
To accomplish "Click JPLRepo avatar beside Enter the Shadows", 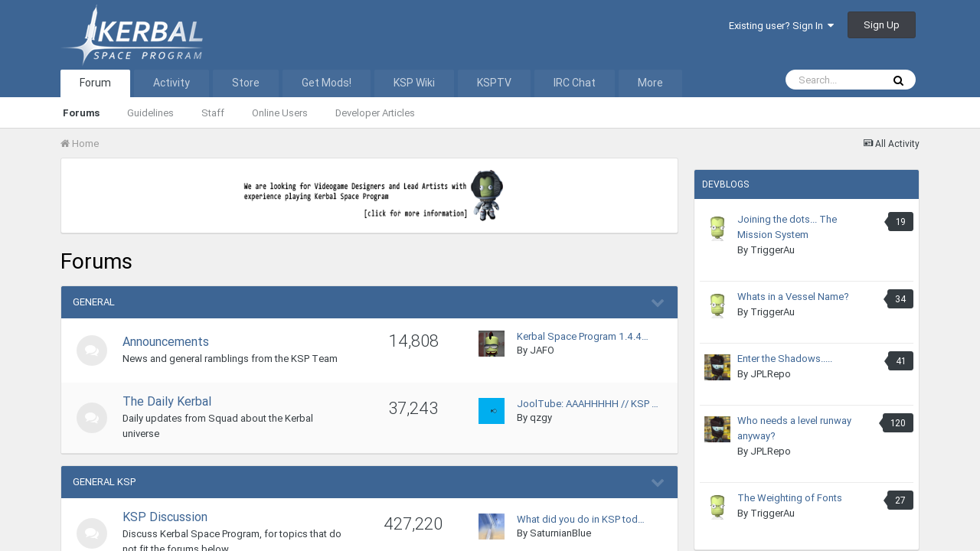I will coord(717,367).
